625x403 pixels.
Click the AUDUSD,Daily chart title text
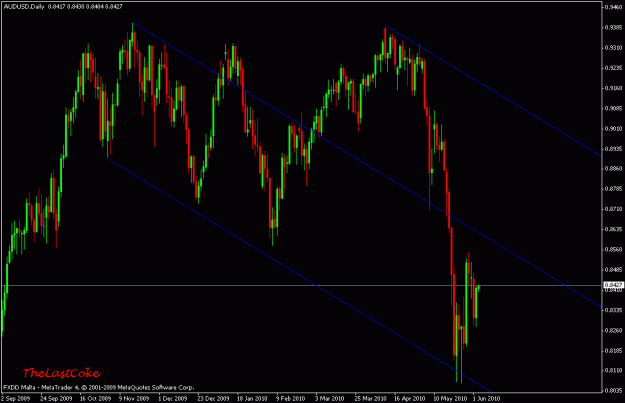24,7
